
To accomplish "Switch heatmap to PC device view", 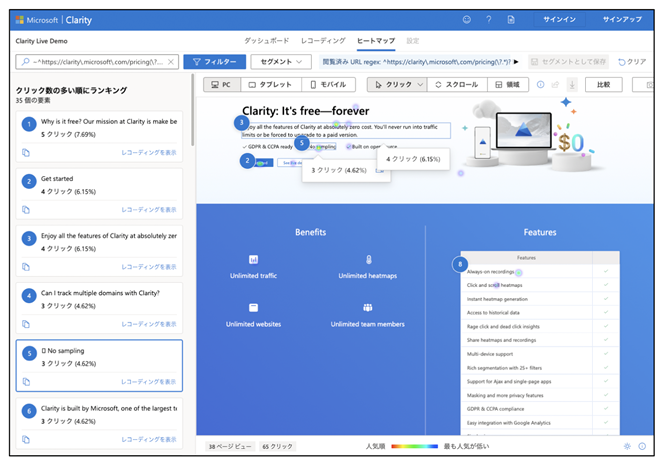I will 222,84.
